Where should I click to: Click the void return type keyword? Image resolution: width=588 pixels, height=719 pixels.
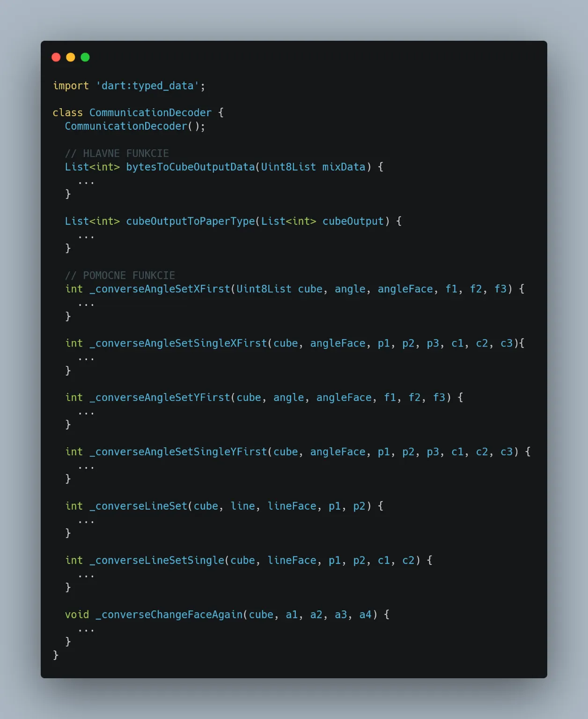(77, 615)
